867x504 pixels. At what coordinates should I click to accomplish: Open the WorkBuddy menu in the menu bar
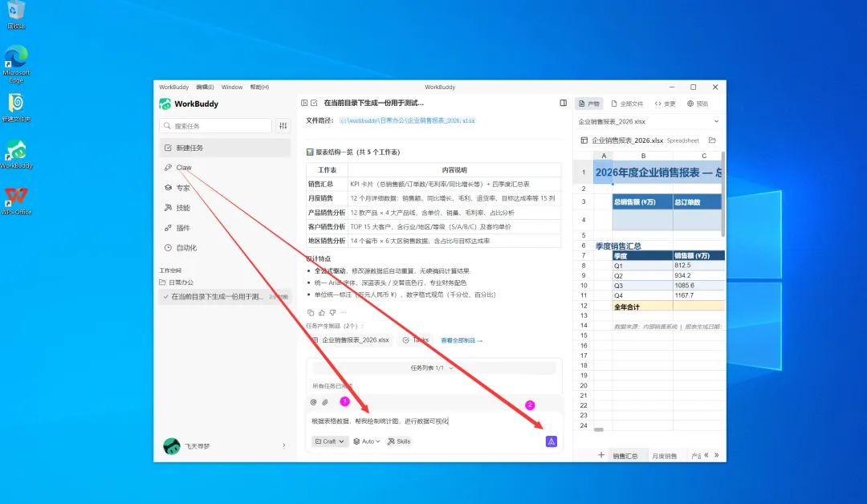click(x=173, y=87)
